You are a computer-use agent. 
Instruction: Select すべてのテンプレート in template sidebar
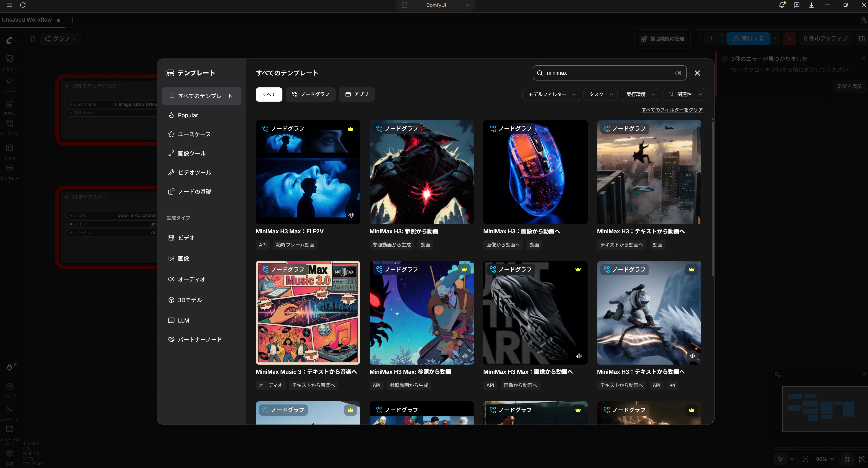tap(201, 96)
